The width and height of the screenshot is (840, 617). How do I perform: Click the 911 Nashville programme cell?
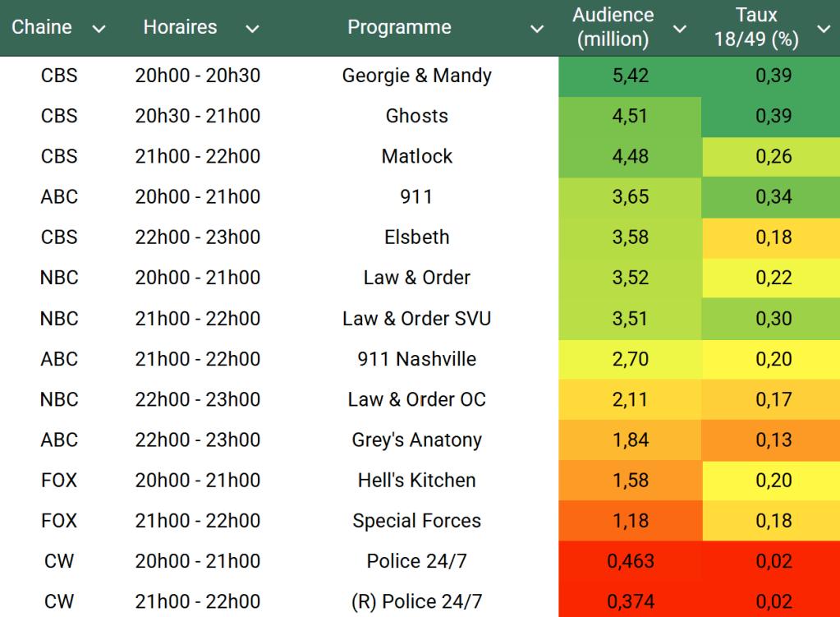(416, 359)
